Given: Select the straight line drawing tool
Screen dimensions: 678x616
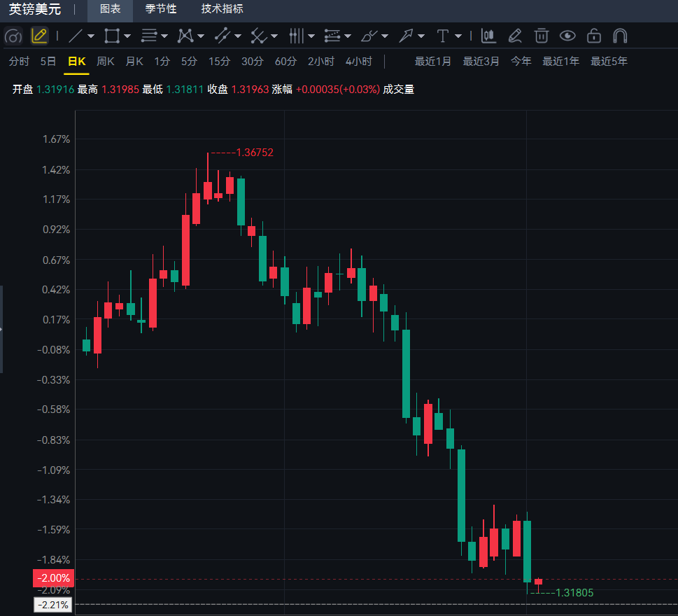Looking at the screenshot, I should 76,36.
